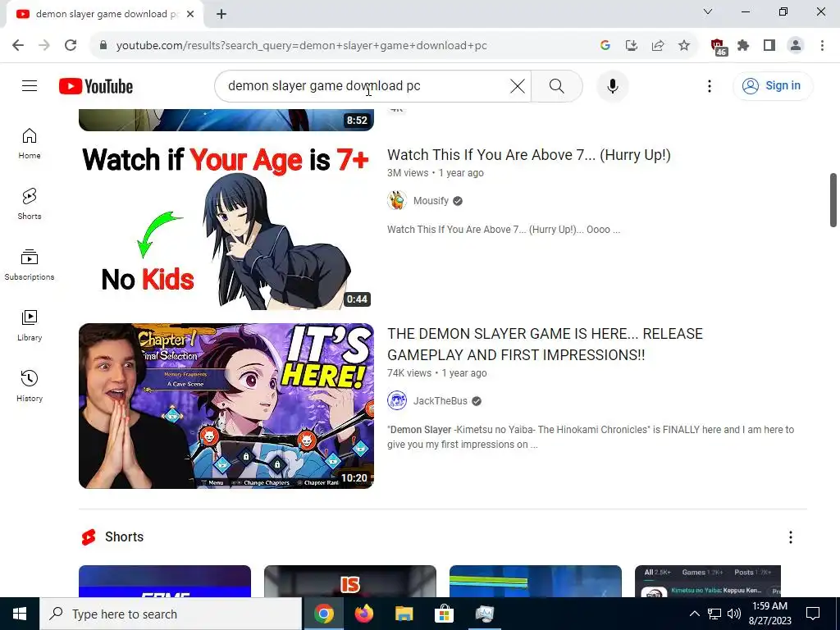This screenshot has height=630, width=840.
Task: Click the JackTheBus channel avatar
Action: 397,400
